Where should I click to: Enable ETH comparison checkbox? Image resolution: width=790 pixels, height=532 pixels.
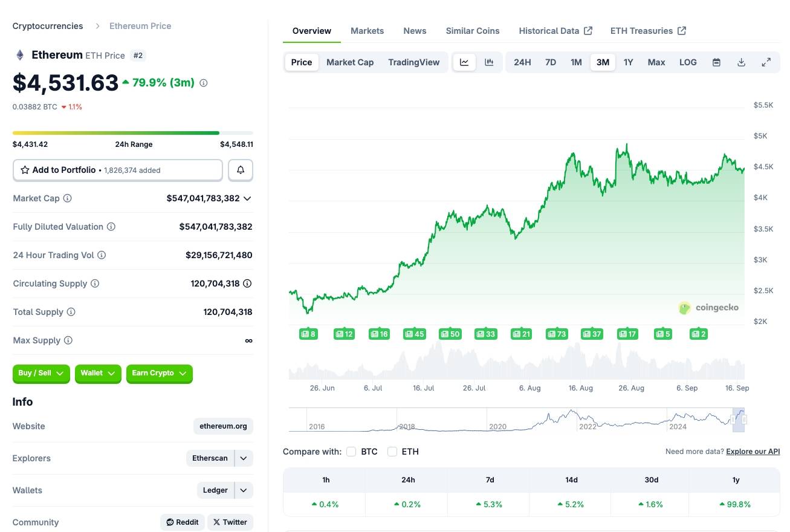pyautogui.click(x=392, y=452)
